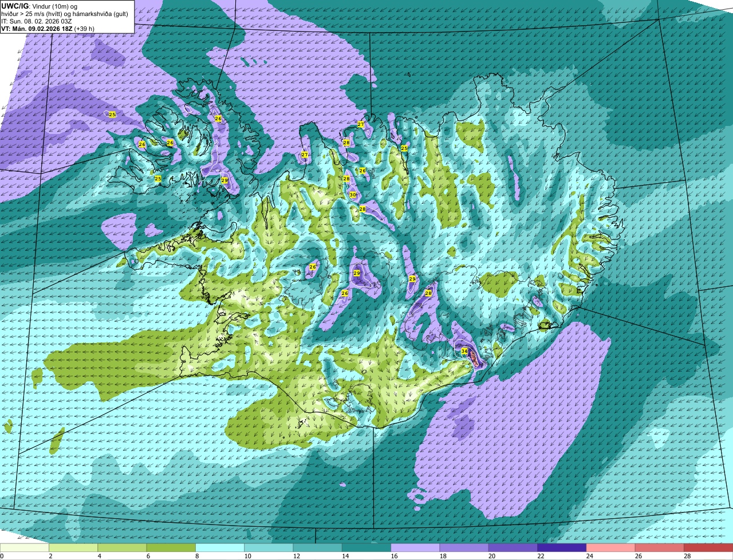
Task: Click the legend tick label '2'
Action: (x=50, y=556)
